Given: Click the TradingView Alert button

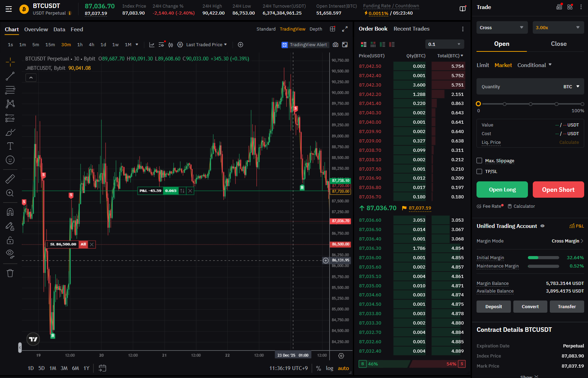Looking at the screenshot, I should tap(305, 44).
